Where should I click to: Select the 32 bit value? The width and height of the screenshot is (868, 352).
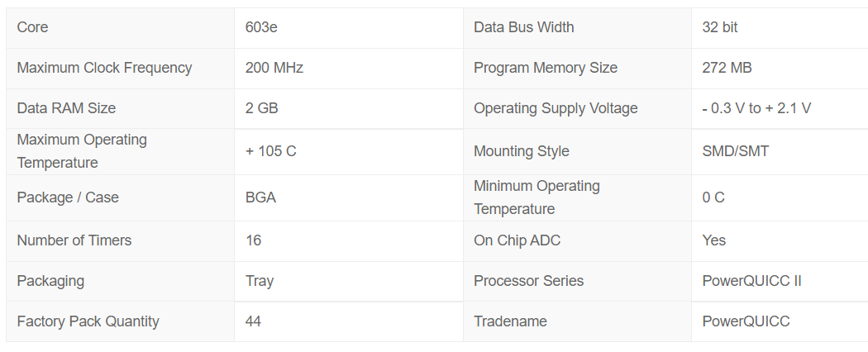click(x=720, y=27)
